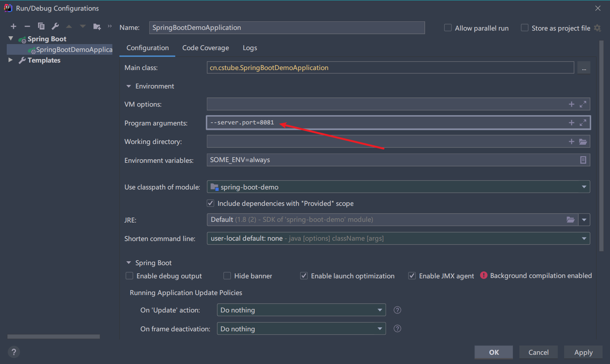Switch to Logs tab
Screen dimensions: 610x364
pos(250,48)
